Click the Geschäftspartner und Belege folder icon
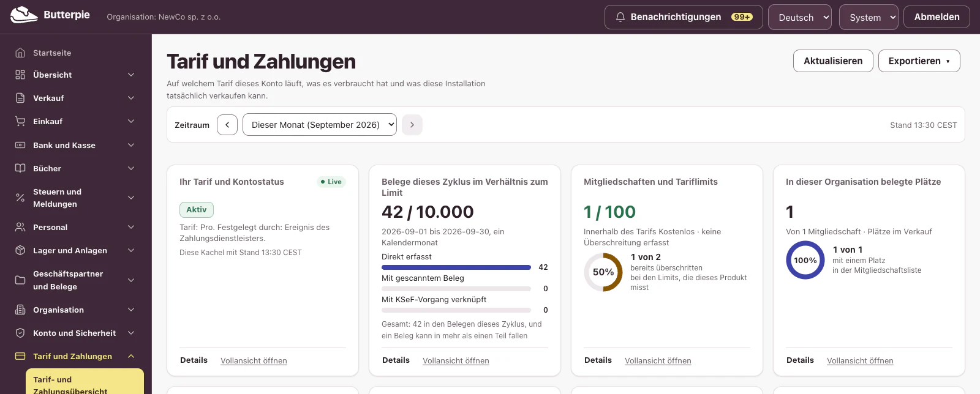The width and height of the screenshot is (980, 394). pos(20,280)
